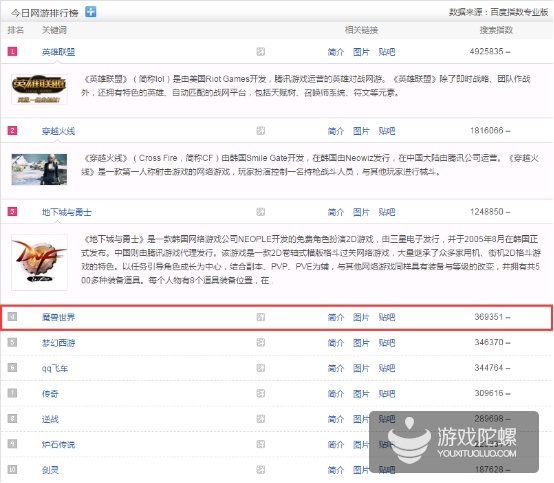
Task: Click the small icon in the 逆战 row
Action: tap(260, 419)
